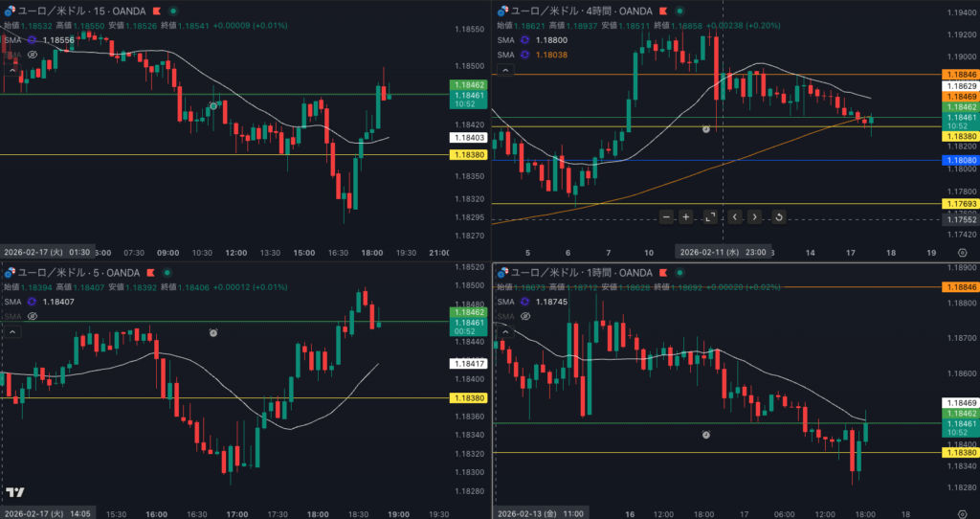This screenshot has width=980, height=519.
Task: Reset the 4-hour chart view
Action: (778, 217)
